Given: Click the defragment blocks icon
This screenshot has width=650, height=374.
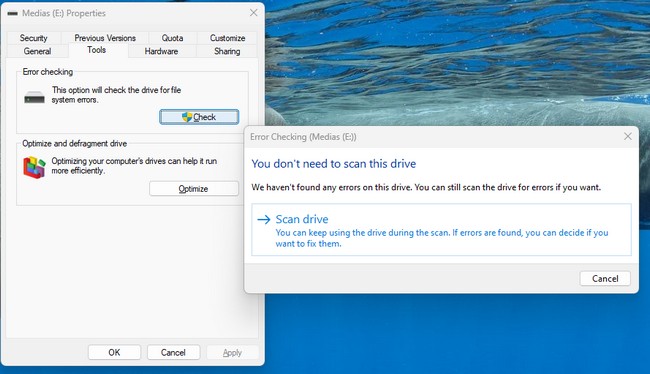Looking at the screenshot, I should tap(34, 167).
